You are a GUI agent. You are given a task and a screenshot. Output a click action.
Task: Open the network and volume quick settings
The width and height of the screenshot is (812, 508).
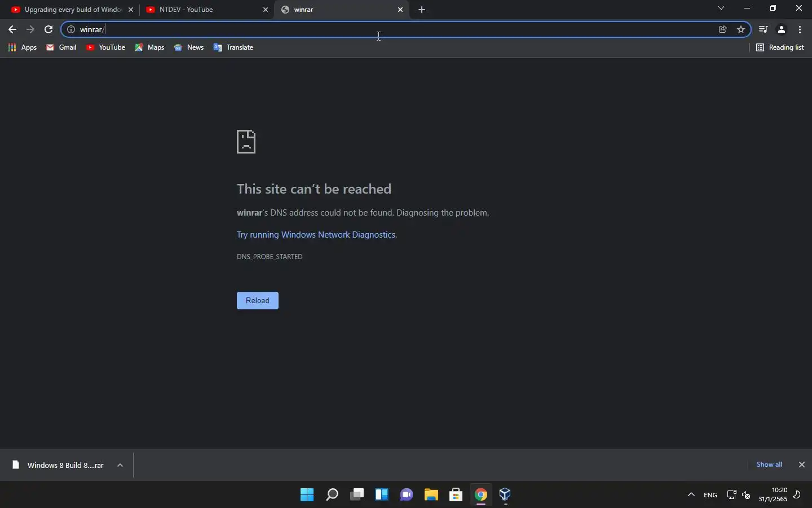click(x=739, y=496)
